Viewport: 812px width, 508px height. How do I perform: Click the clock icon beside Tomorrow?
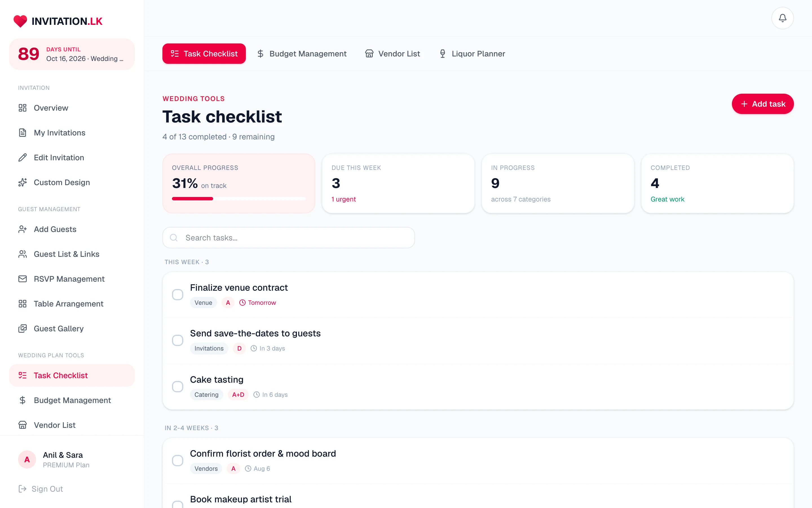pos(242,303)
